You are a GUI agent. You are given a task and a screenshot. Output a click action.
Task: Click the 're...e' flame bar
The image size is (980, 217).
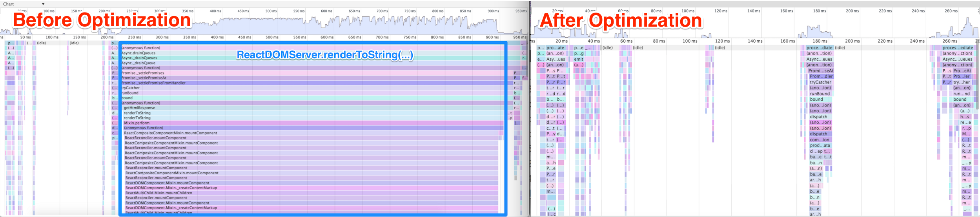965,123
